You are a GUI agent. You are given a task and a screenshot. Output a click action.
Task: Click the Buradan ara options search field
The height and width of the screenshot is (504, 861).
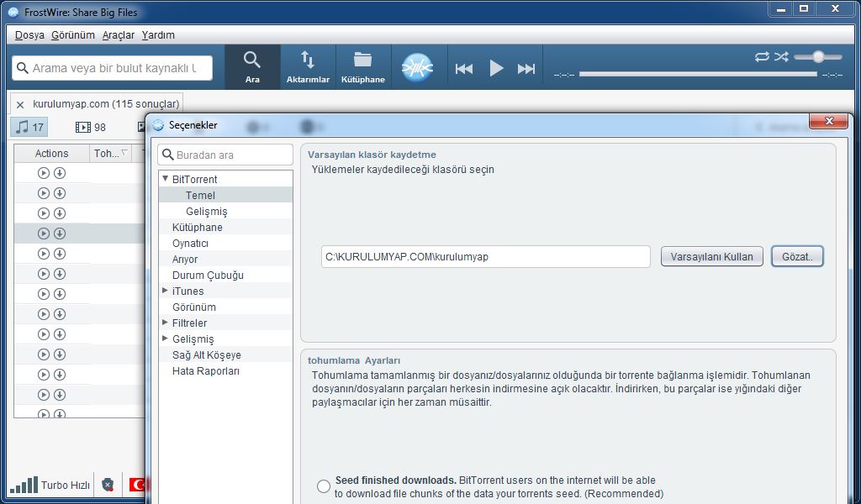[225, 155]
